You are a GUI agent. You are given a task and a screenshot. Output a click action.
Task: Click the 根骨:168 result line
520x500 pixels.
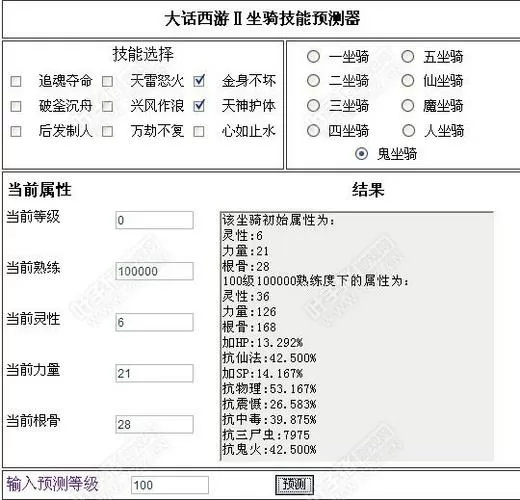249,327
